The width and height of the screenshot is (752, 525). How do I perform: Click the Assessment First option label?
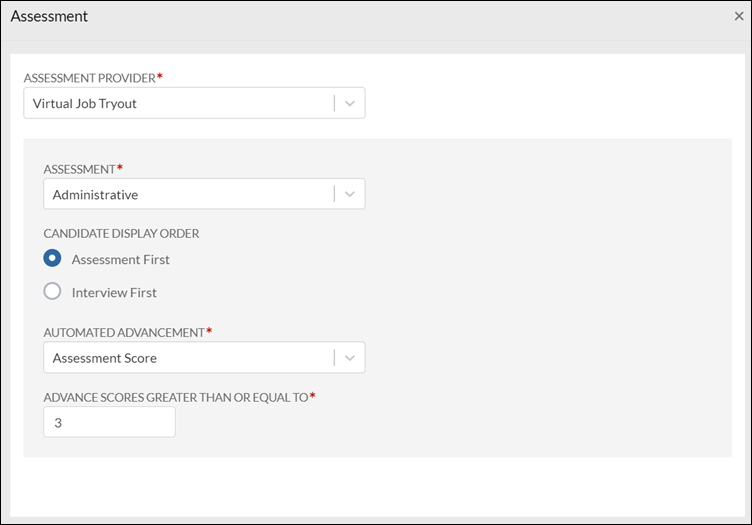point(121,259)
